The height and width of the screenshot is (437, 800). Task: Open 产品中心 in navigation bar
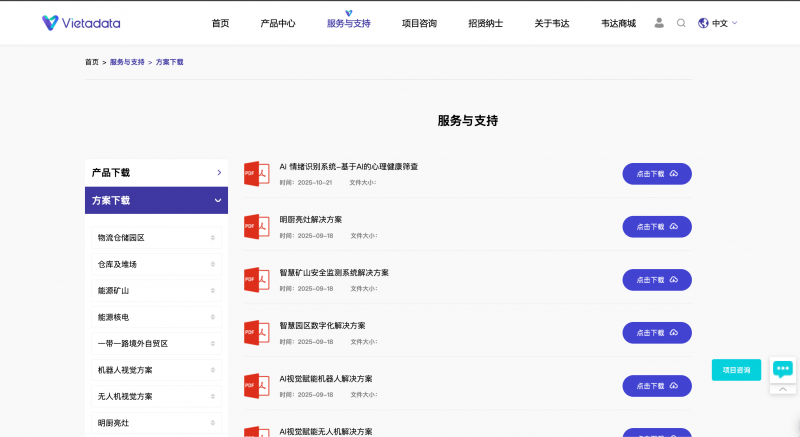(x=277, y=22)
